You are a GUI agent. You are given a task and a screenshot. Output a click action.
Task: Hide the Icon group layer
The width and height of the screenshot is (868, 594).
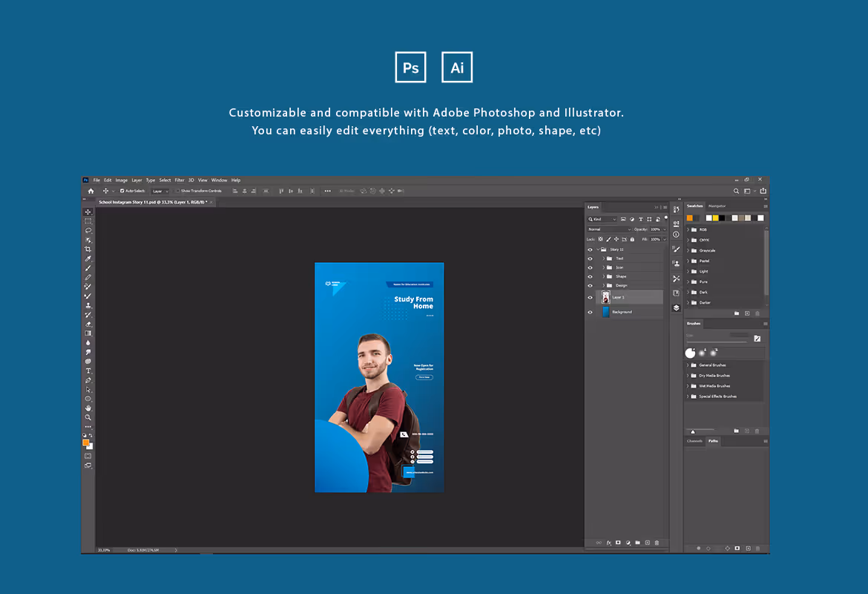(590, 267)
